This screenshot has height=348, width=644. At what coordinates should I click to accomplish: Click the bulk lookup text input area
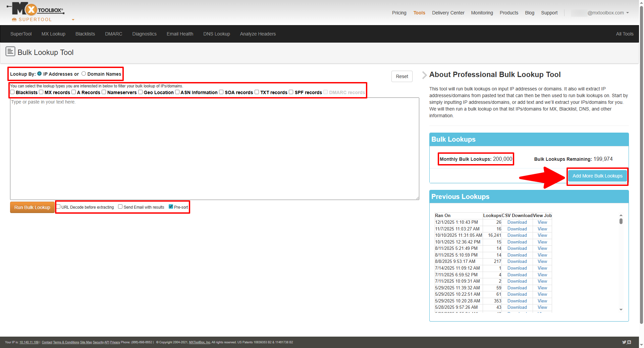(214, 148)
